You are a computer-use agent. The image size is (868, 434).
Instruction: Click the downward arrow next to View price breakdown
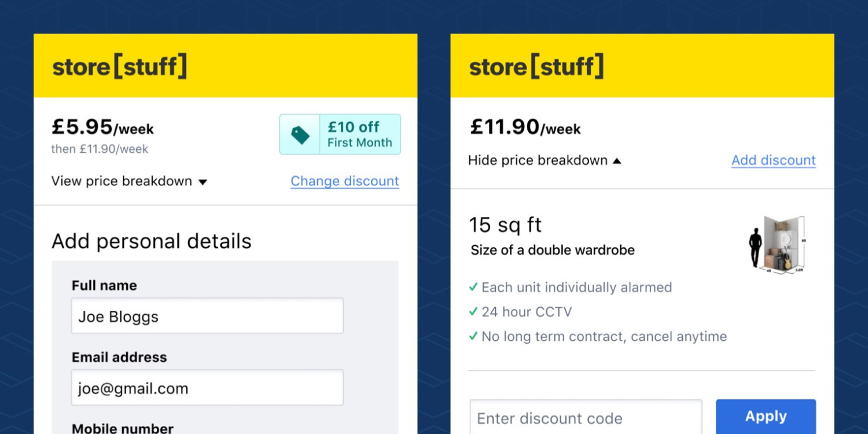pyautogui.click(x=203, y=182)
